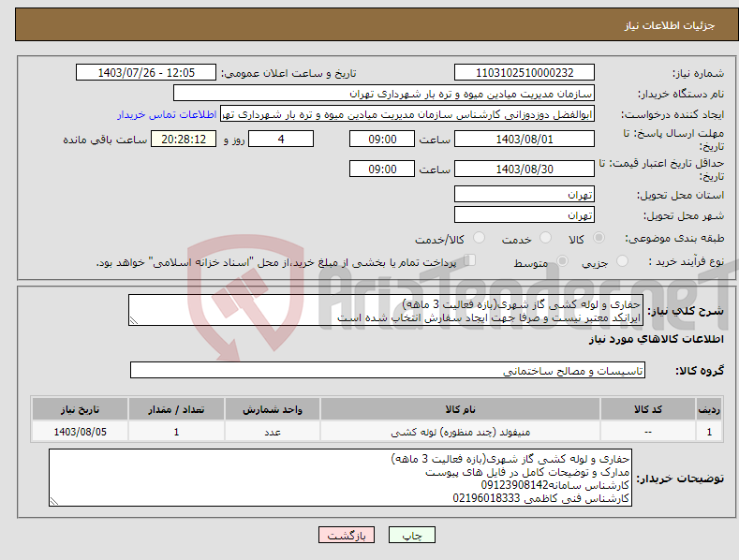Viewport: 739px width, 560px height.
Task: Click the response deadline date 1403/08/01
Action: 525,139
